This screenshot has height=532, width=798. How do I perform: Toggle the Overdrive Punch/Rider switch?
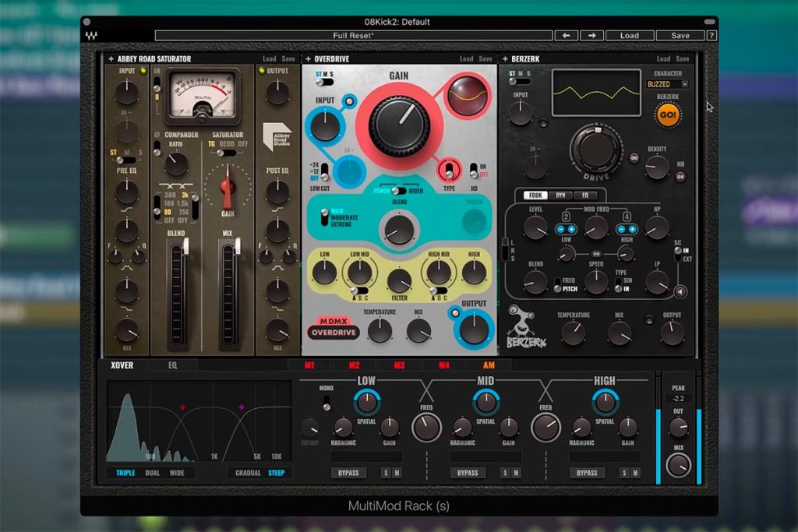[398, 191]
